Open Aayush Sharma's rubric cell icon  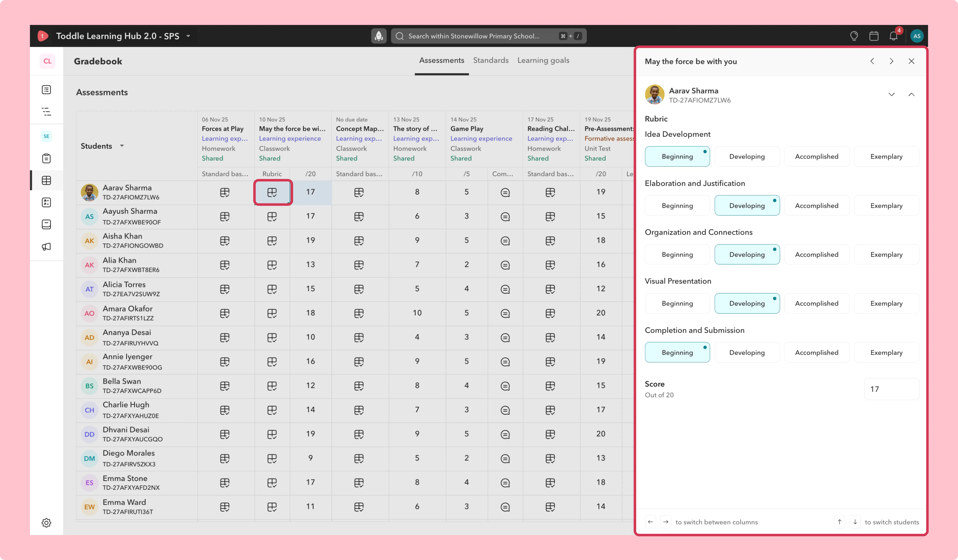pyautogui.click(x=272, y=216)
